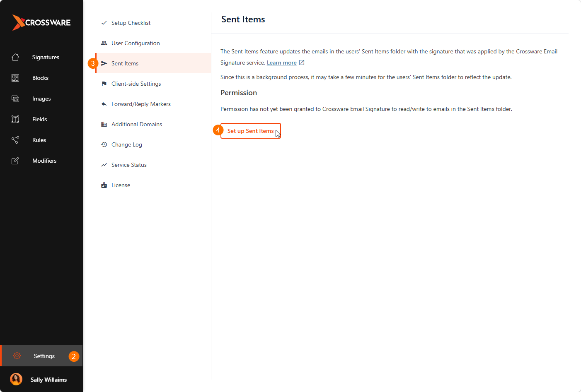Viewport: 581px width, 392px height.
Task: Click the Sent Items paper-plane icon
Action: [104, 63]
